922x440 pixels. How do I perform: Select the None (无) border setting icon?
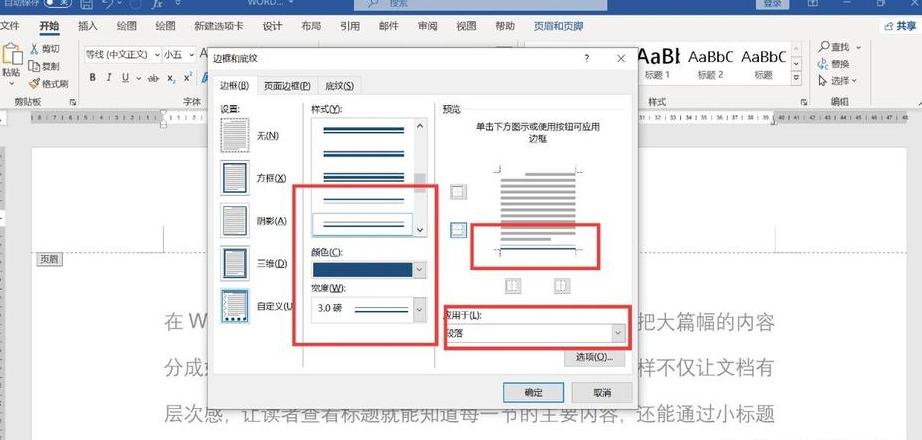tap(235, 135)
